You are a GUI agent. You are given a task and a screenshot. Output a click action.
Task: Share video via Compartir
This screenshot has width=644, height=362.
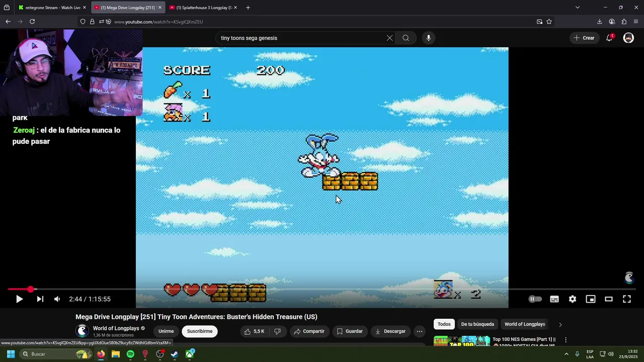309,331
